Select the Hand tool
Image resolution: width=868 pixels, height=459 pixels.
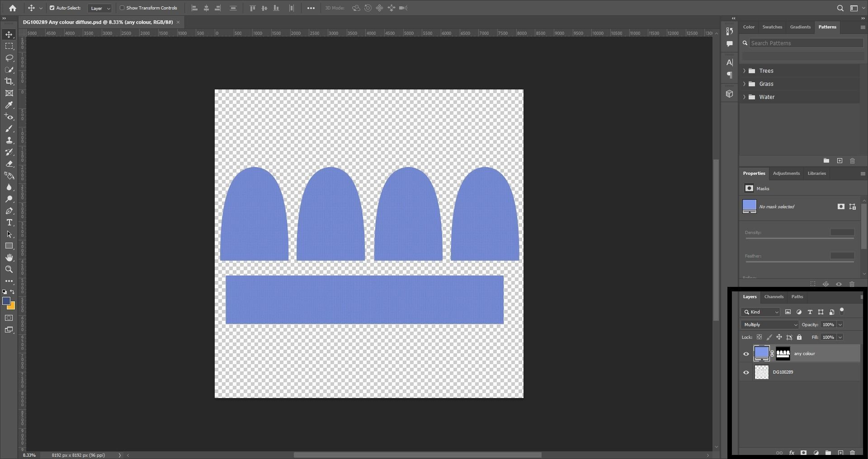pyautogui.click(x=9, y=258)
